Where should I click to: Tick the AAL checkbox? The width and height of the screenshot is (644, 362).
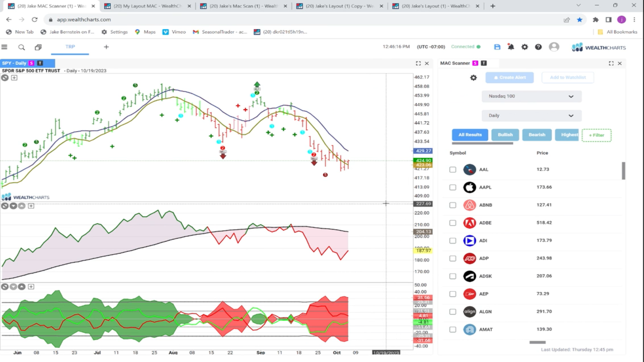coord(453,170)
